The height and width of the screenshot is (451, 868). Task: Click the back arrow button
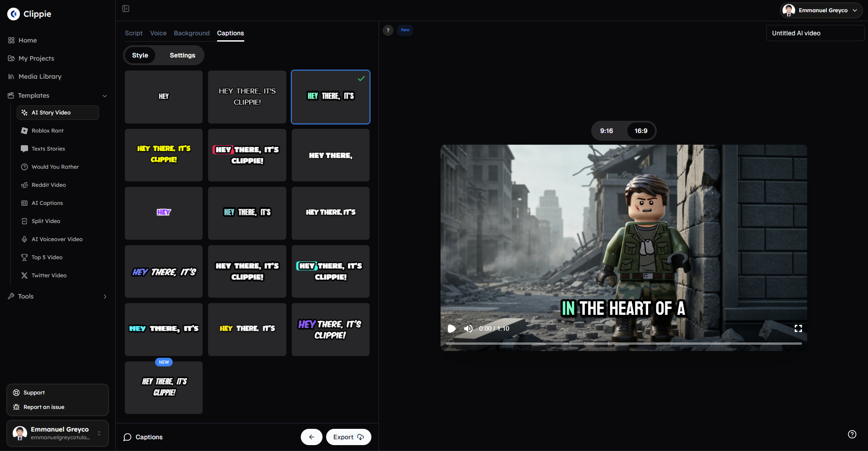coord(312,437)
